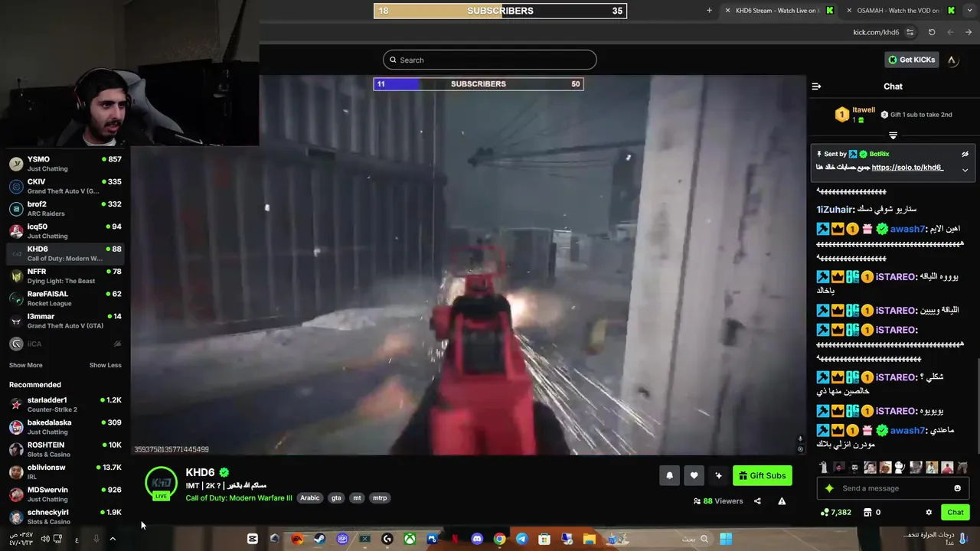Expand the gift leaderboard handle
Screen dimensions: 980x551
[x=893, y=135]
